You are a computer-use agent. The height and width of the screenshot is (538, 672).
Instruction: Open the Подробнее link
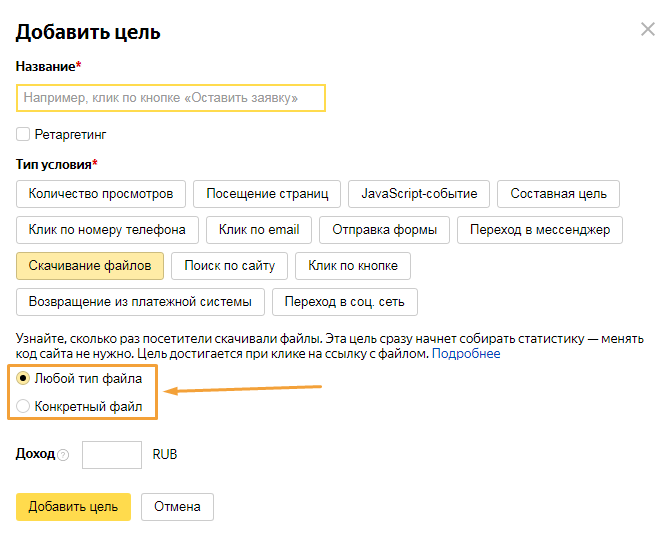[x=466, y=354]
